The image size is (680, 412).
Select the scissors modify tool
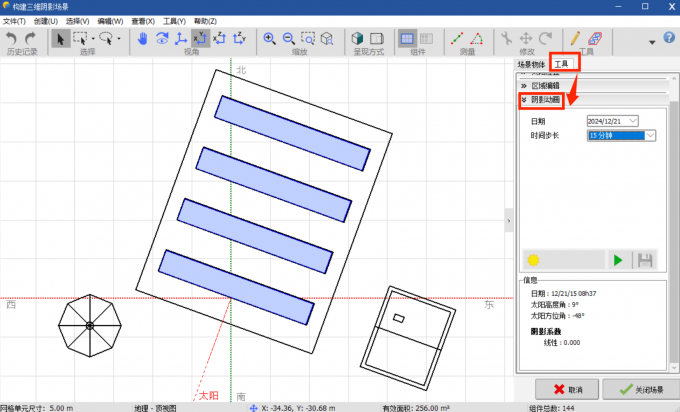506,38
